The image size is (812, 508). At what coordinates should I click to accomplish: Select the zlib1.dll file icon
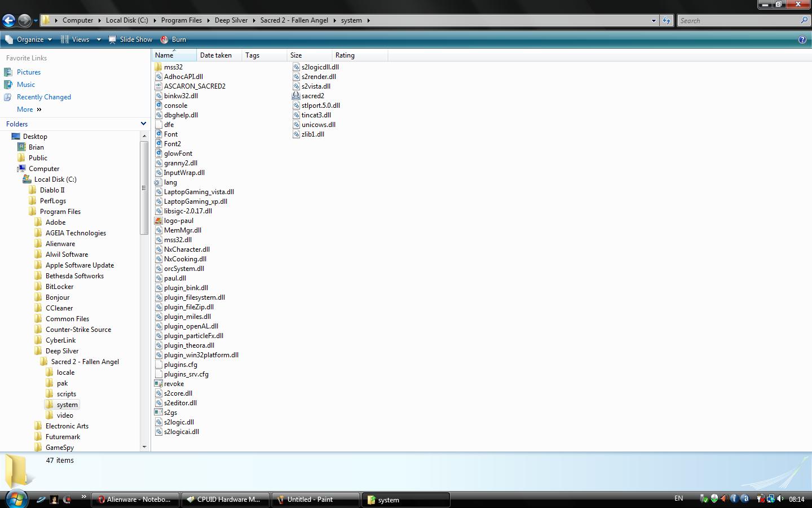[296, 134]
